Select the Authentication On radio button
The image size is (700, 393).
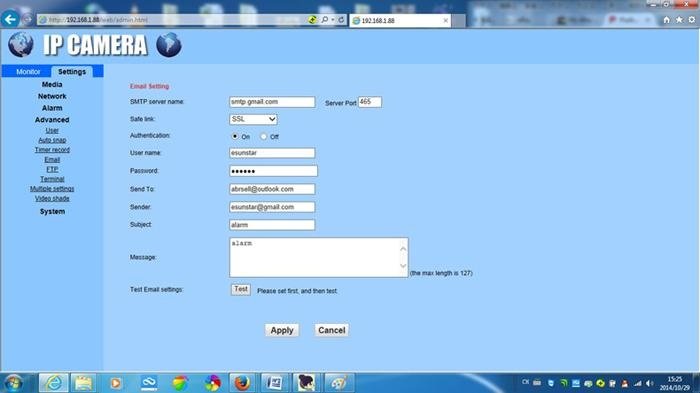tap(235, 136)
